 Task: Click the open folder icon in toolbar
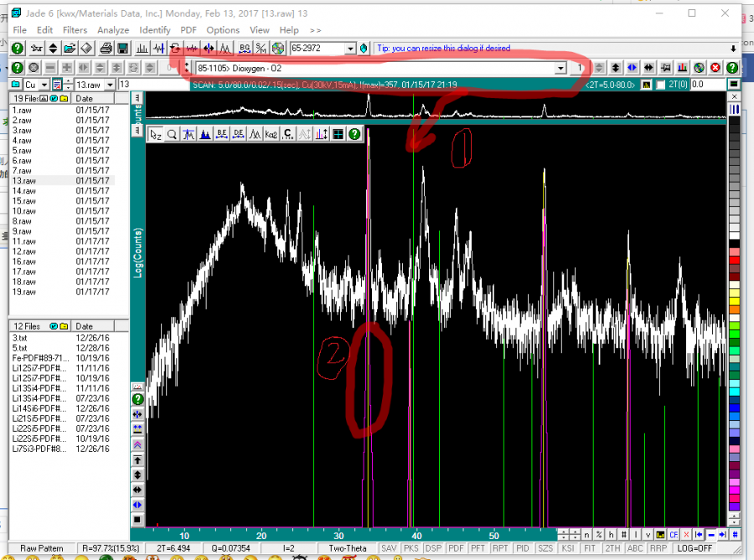pyautogui.click(x=70, y=49)
